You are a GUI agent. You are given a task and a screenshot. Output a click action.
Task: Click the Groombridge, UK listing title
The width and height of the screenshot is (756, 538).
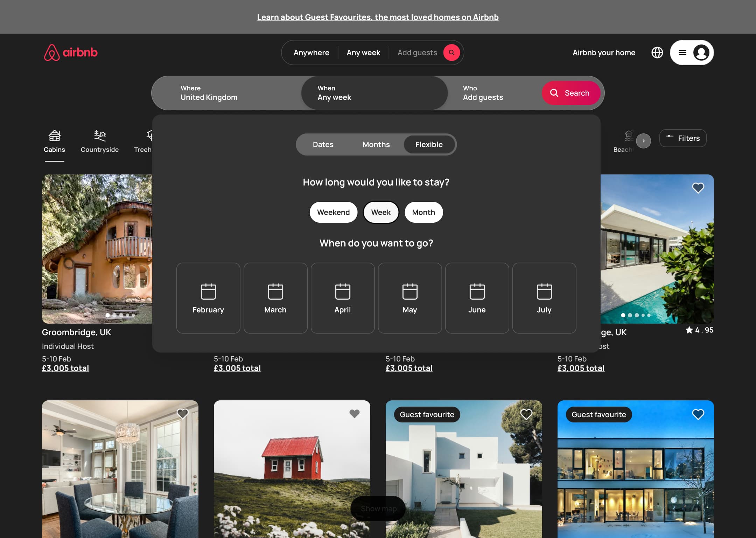(77, 332)
